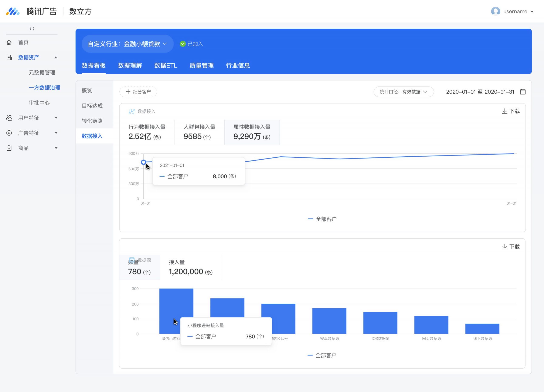Viewport: 544px width, 392px height.
Task: Select the 人群包接入量 metric card
Action: coord(200,132)
